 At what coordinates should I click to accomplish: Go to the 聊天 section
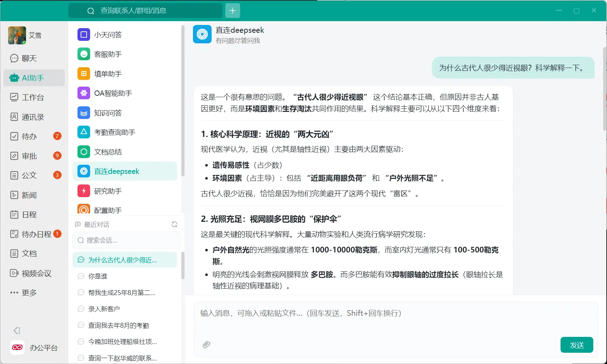coord(34,58)
